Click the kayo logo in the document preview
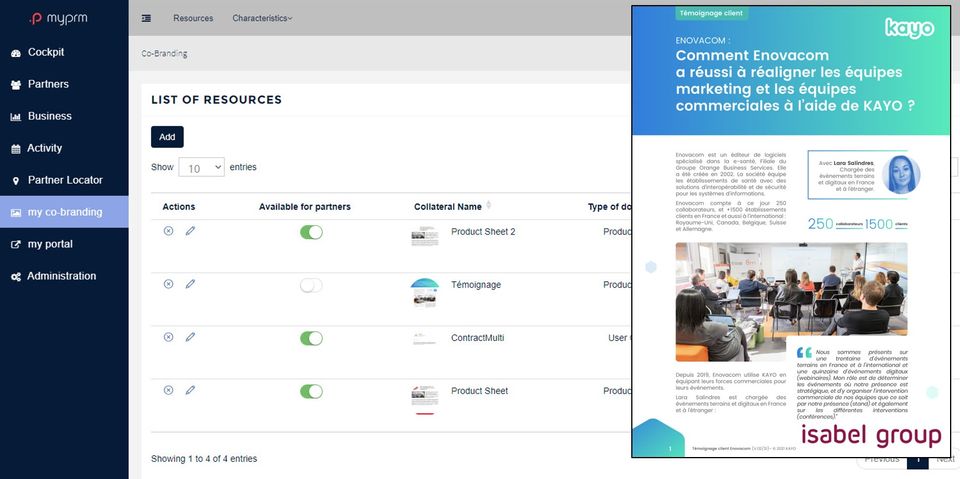Screen dimensions: 960x479 pos(909,28)
